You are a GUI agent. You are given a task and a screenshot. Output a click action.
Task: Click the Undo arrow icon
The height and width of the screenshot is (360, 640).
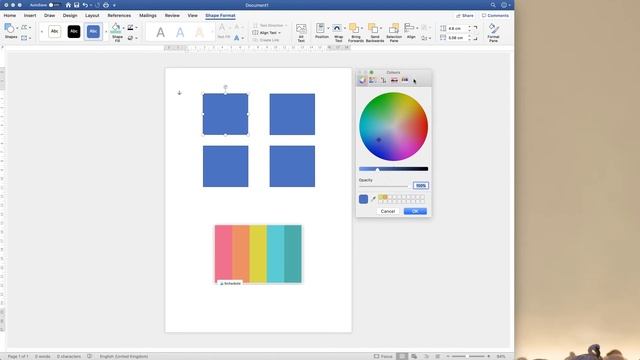pyautogui.click(x=85, y=5)
